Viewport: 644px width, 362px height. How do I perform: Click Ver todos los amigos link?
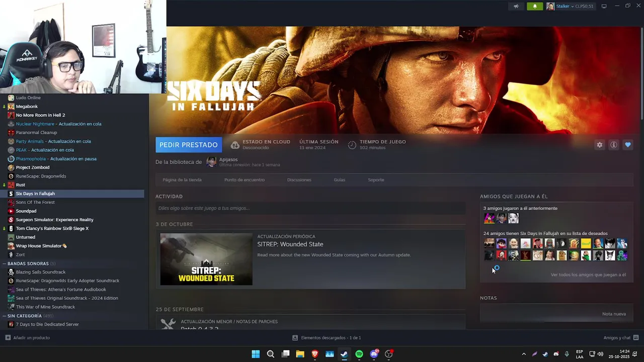(x=588, y=275)
